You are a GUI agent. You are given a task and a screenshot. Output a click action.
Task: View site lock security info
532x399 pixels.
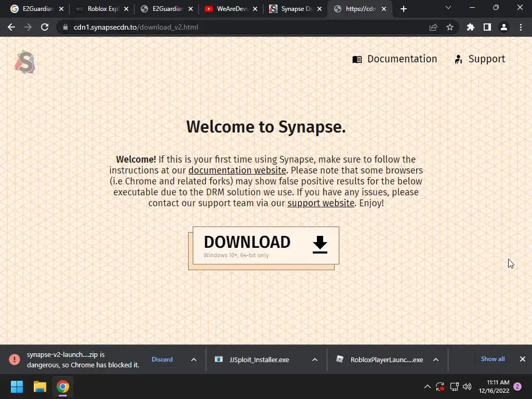(65, 27)
